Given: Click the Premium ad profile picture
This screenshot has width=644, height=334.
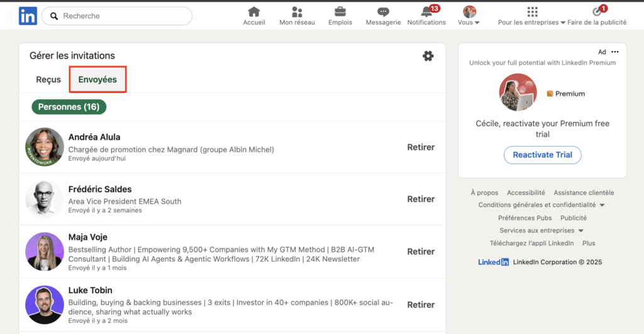Looking at the screenshot, I should (518, 92).
